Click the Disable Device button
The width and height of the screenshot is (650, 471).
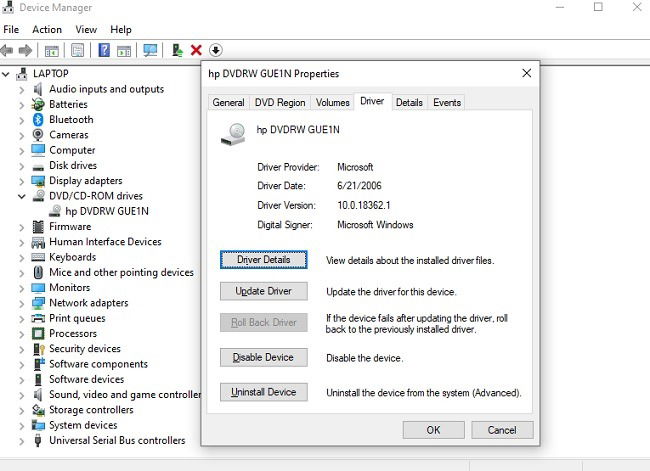click(x=264, y=357)
